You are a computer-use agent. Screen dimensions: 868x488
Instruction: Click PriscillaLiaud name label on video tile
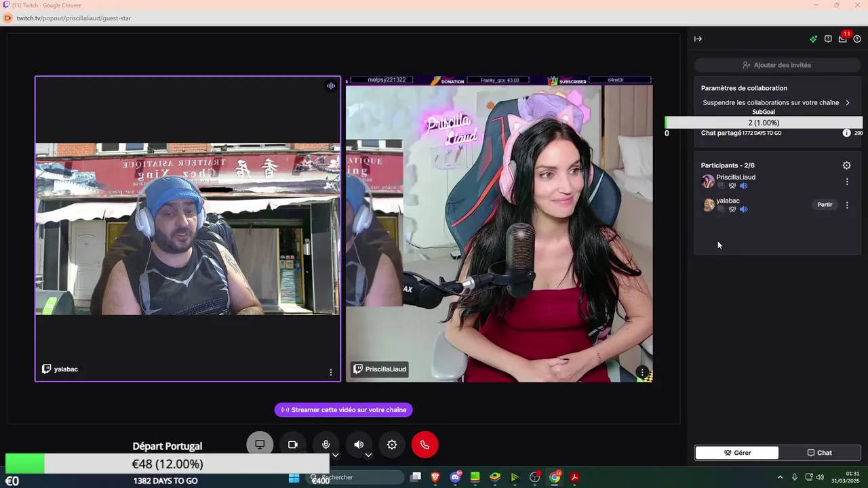(x=380, y=369)
